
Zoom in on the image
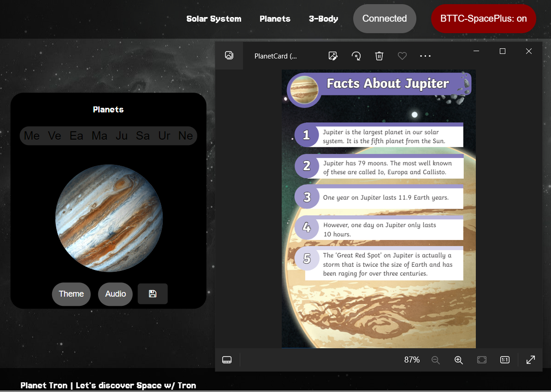coord(458,360)
